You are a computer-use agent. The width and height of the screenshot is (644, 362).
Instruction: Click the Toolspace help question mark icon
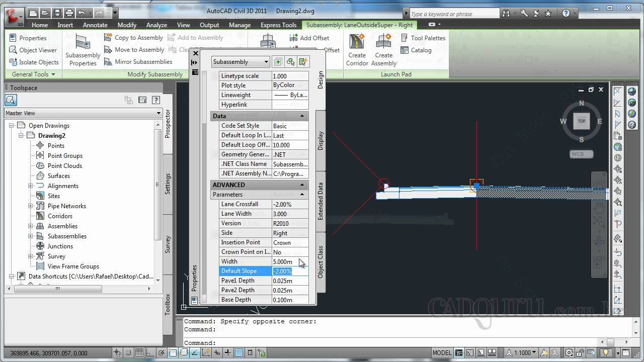click(155, 101)
